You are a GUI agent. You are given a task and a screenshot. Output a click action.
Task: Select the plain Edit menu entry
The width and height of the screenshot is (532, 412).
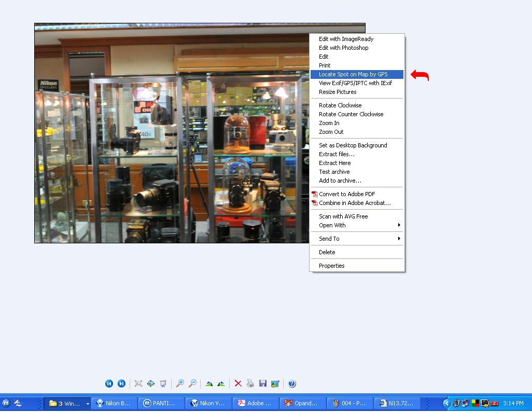357,57
